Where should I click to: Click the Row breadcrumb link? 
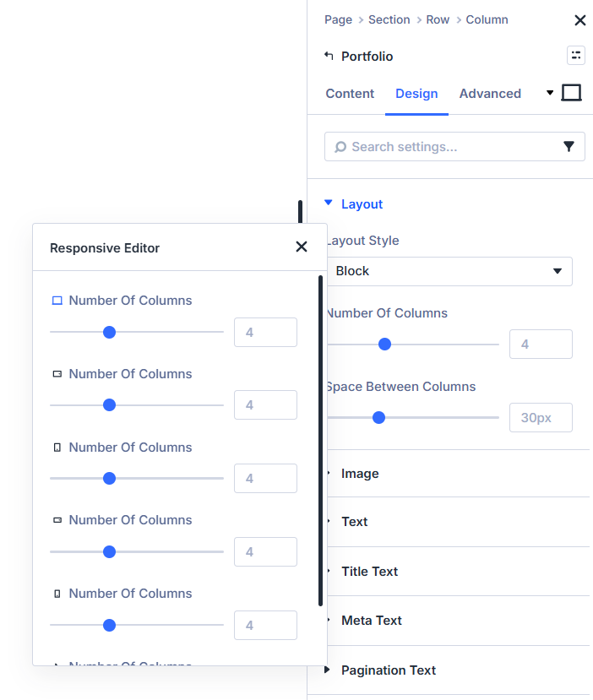pyautogui.click(x=438, y=19)
